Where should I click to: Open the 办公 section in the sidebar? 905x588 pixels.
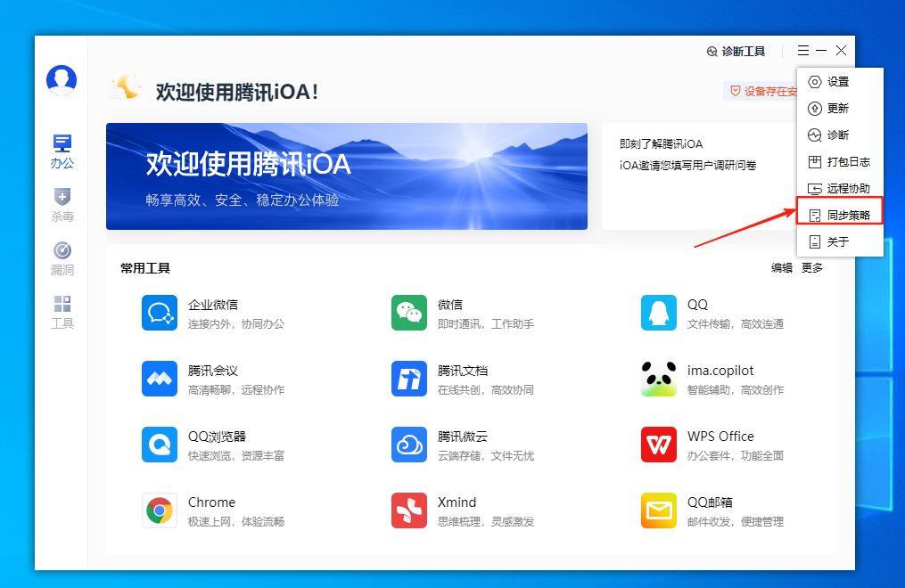click(x=61, y=150)
